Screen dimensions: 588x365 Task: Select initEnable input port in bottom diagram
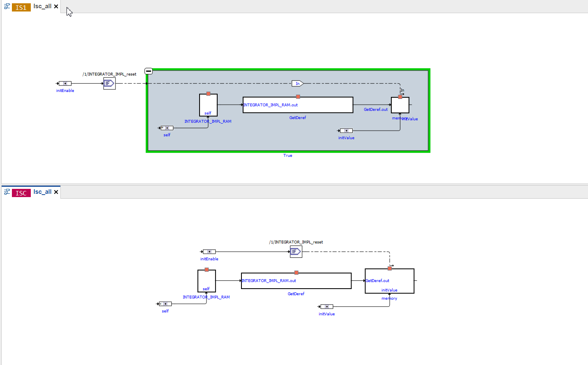(x=209, y=252)
